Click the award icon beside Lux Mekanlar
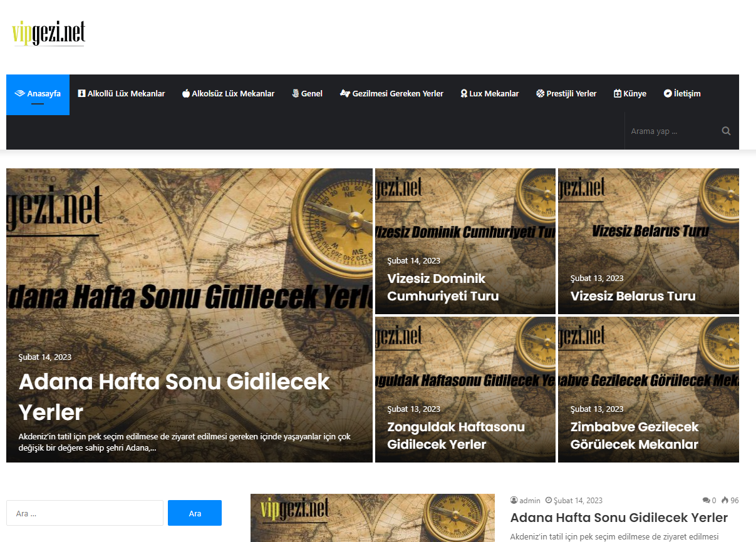The width and height of the screenshot is (756, 542). [x=464, y=94]
